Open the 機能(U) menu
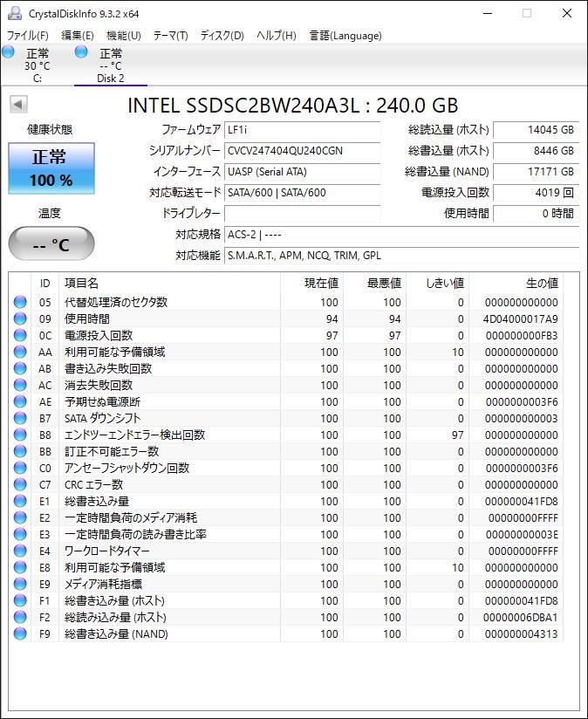 tap(123, 36)
